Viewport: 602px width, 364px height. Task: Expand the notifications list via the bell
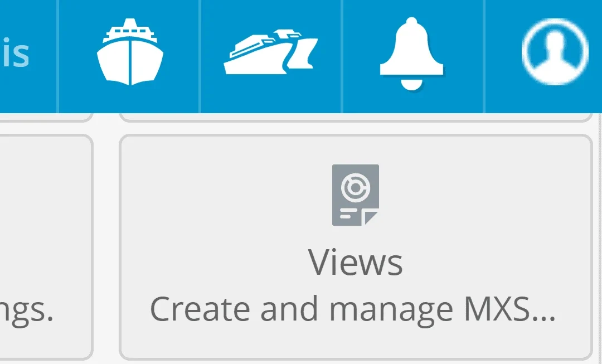[x=411, y=53]
